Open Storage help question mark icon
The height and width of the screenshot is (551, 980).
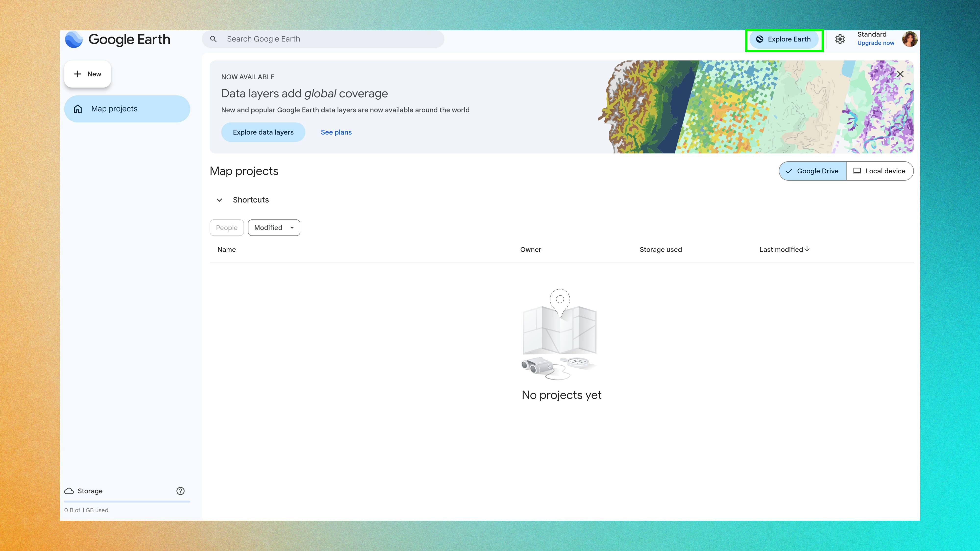(180, 491)
